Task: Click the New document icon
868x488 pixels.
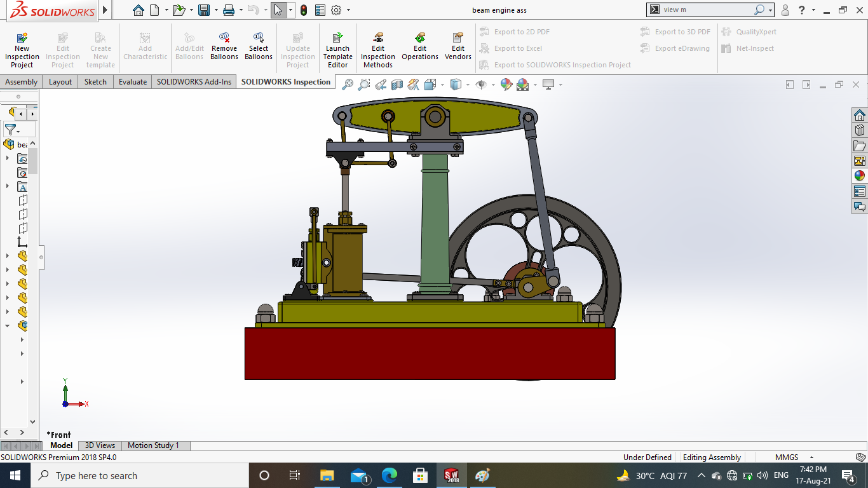Action: tap(154, 10)
